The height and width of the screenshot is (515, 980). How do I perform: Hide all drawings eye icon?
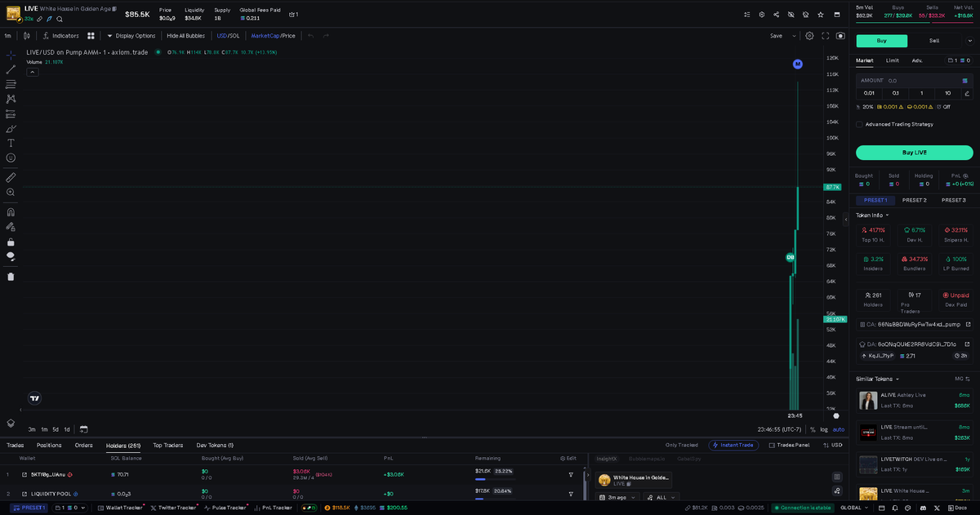pos(11,256)
